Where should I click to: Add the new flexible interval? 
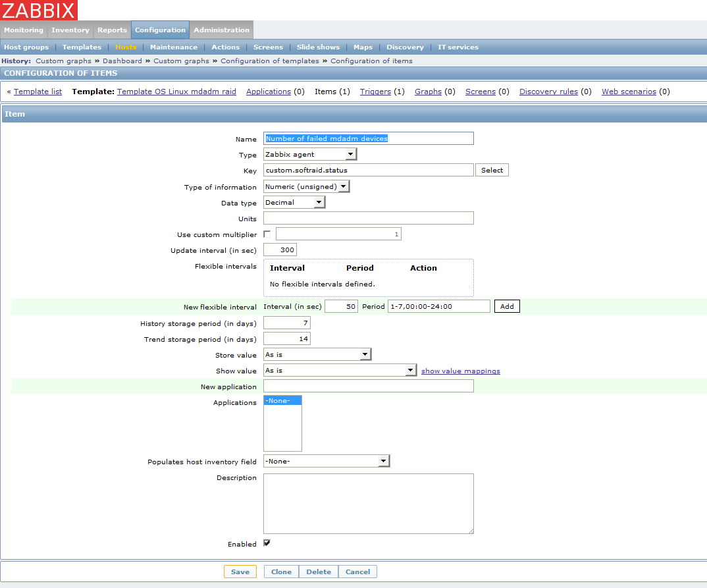[507, 306]
